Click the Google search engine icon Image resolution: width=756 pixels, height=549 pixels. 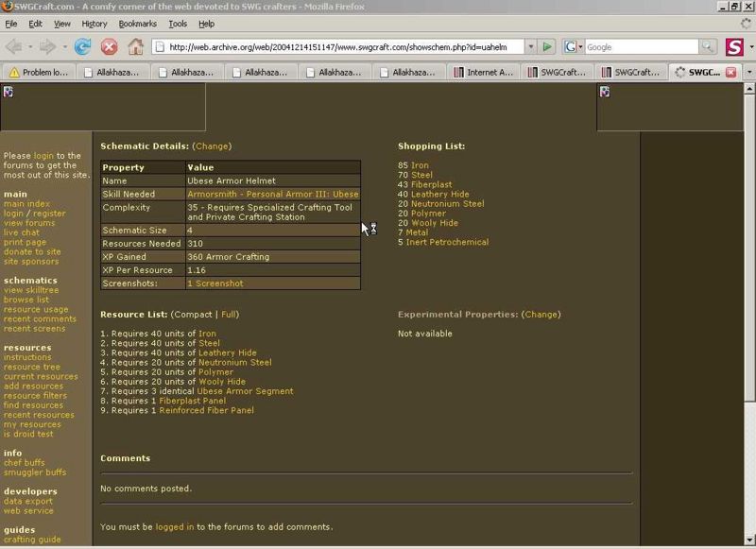(x=572, y=46)
